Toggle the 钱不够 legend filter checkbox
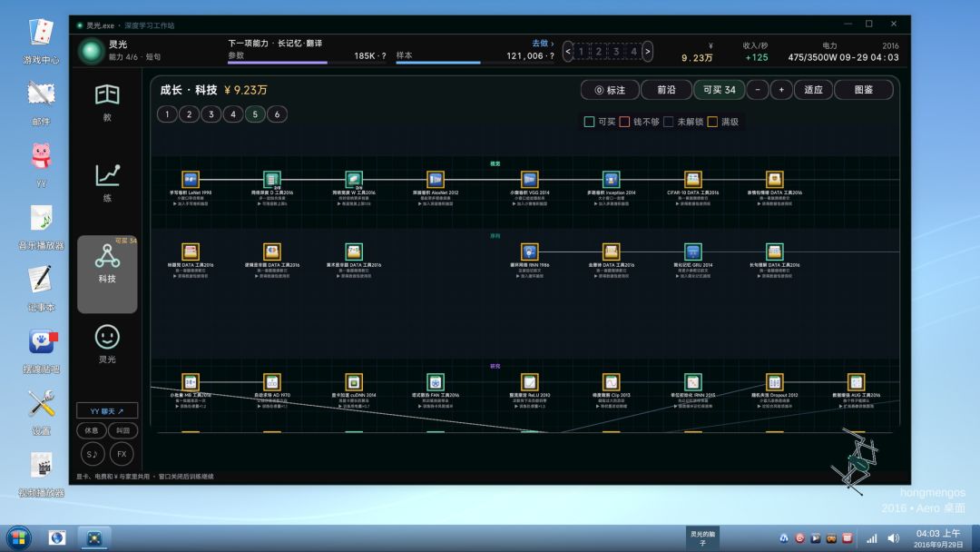980x552 pixels. click(x=624, y=122)
